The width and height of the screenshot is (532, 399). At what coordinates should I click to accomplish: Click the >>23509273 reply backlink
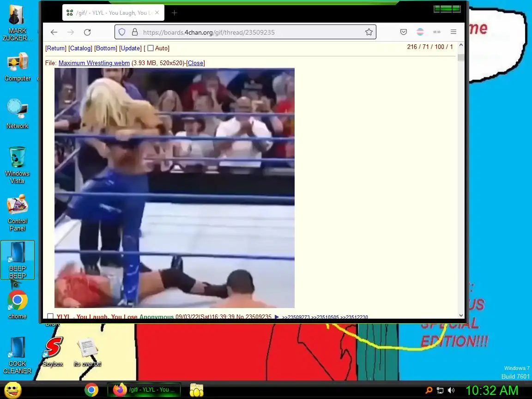(x=296, y=317)
